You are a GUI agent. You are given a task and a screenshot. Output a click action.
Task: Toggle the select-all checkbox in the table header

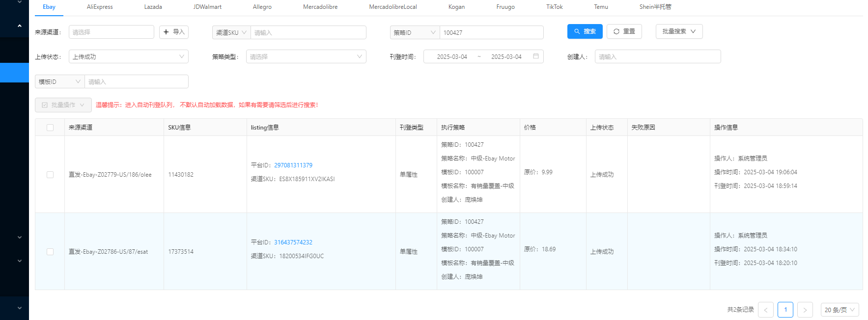point(50,128)
